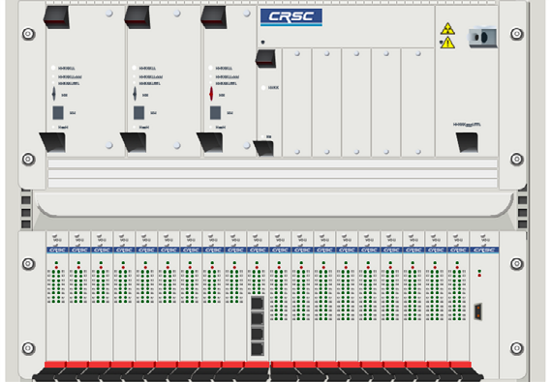The image size is (550, 382).
Task: Click the topmost Ethernet port on the tenth card
Action: point(257,303)
